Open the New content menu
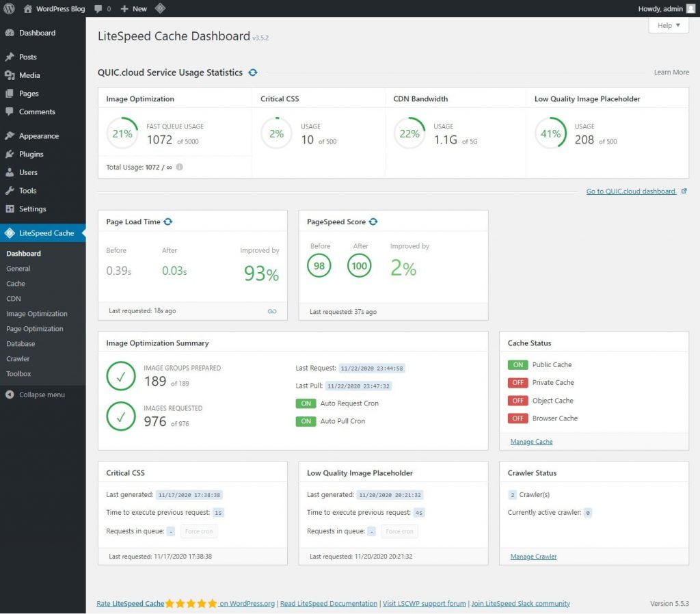This screenshot has width=700, height=614. [x=133, y=9]
